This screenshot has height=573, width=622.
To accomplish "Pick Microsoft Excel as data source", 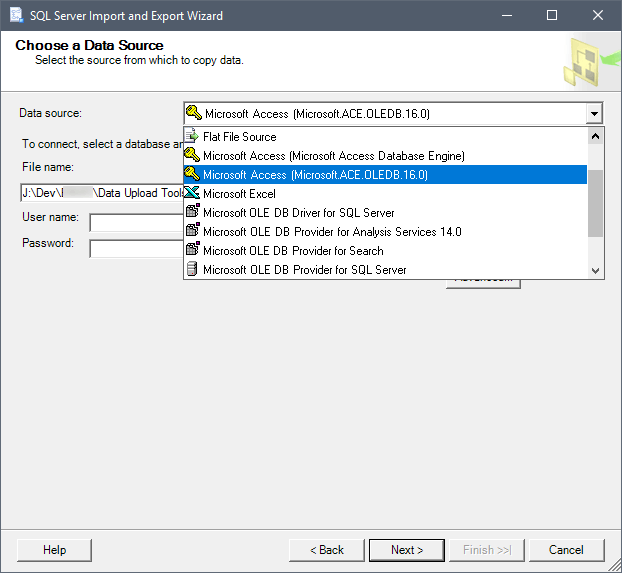I will [385, 194].
